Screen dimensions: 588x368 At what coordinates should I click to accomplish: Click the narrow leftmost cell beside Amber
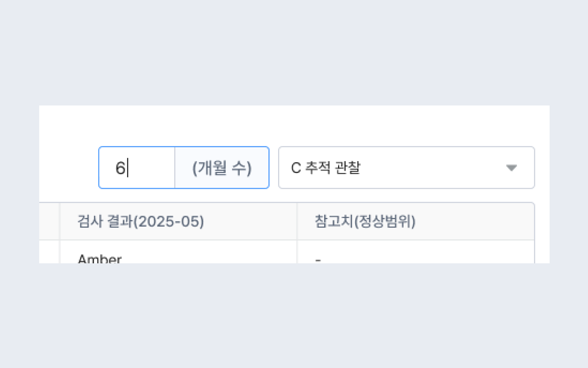[x=49, y=254]
